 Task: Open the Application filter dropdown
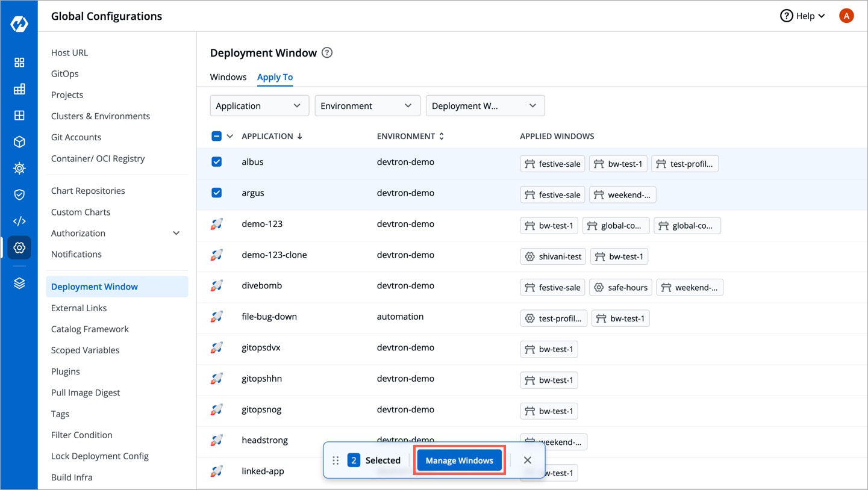tap(259, 105)
